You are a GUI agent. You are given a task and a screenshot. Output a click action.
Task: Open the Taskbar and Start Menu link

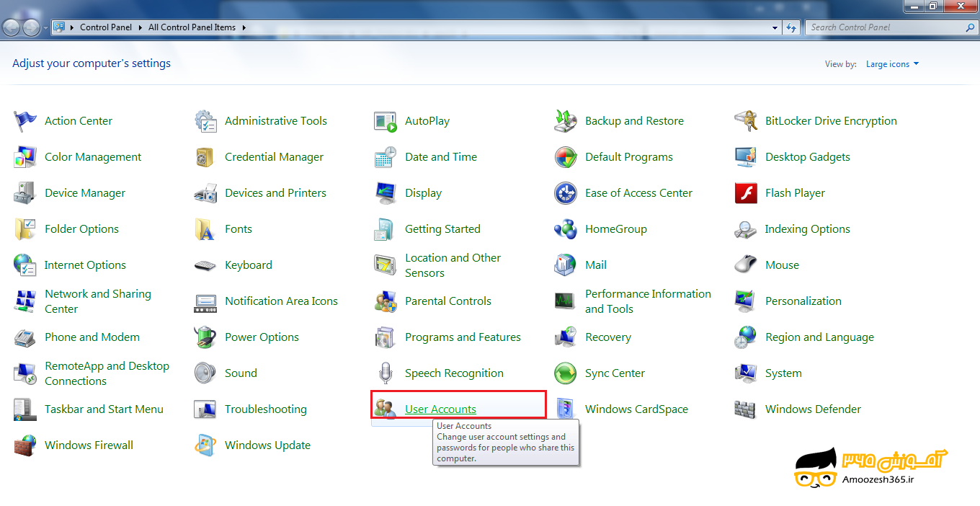click(104, 409)
